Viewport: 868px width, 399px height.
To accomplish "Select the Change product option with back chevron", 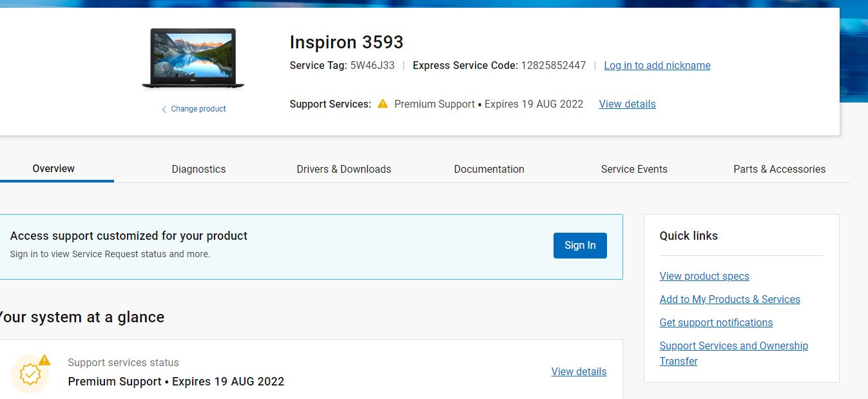I will tap(193, 108).
